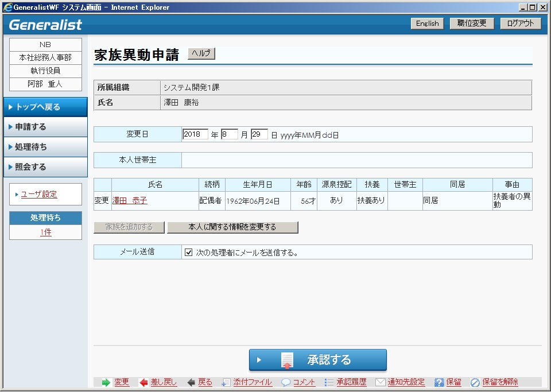Viewport: 551px width, 392px height.
Task: Expand the 処理待ち sidebar menu
Action: tap(45, 147)
